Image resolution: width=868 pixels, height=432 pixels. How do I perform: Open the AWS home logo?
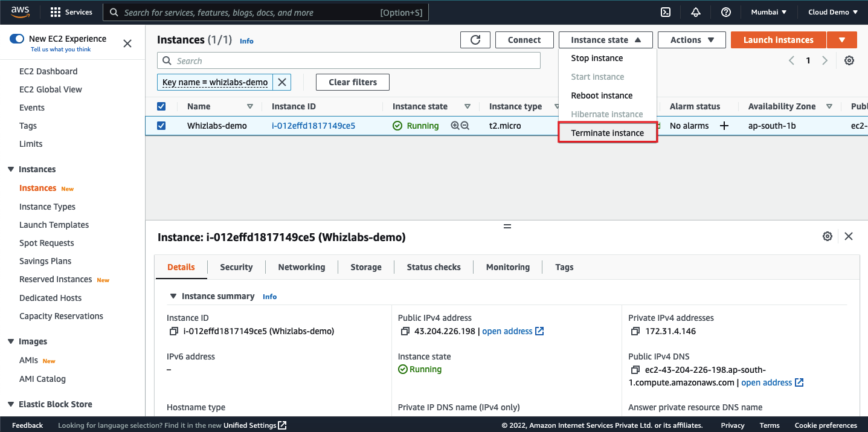pyautogui.click(x=21, y=11)
